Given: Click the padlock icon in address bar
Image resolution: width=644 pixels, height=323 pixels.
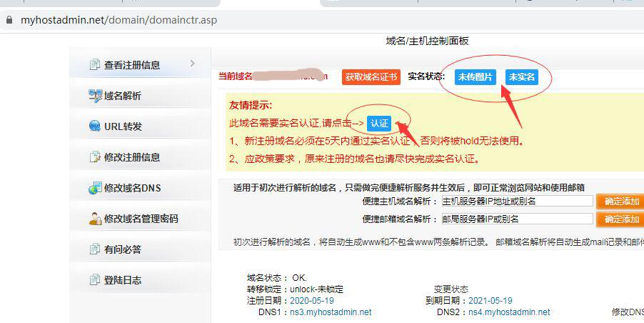Looking at the screenshot, I should 9,20.
